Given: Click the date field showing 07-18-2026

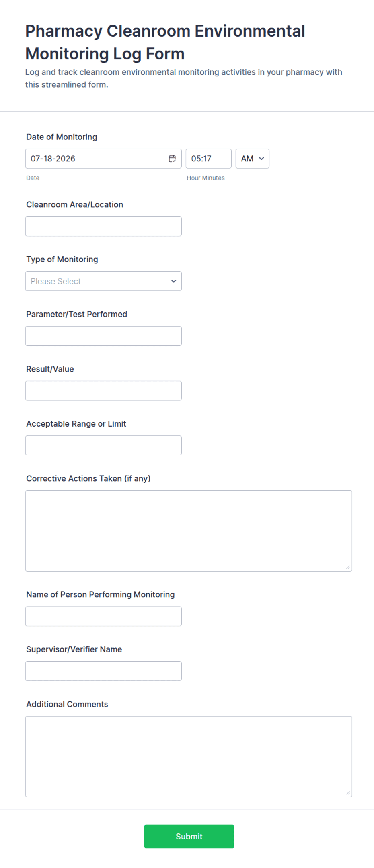Looking at the screenshot, I should click(x=103, y=159).
